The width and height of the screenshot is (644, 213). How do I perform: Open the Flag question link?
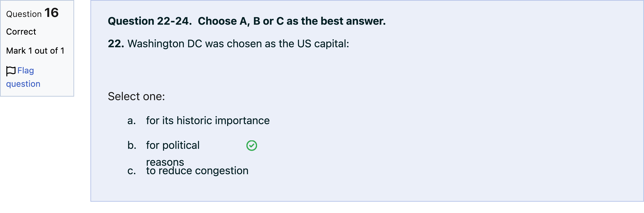23,77
